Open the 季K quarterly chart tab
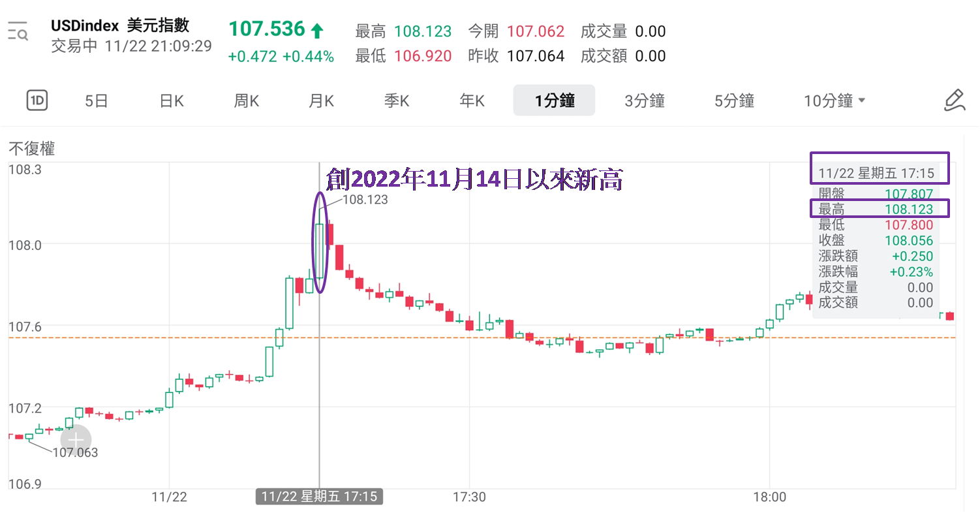 click(x=396, y=101)
